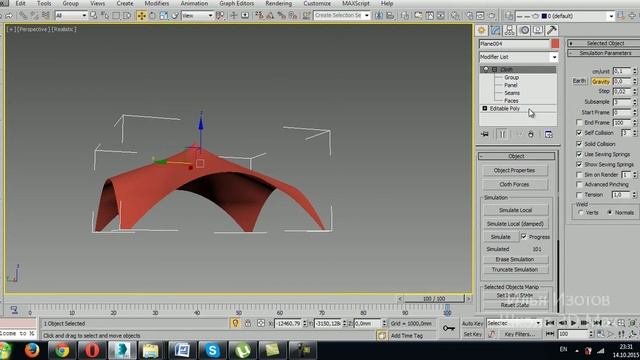
Task: Click the Erase Simulation button
Action: (x=516, y=259)
